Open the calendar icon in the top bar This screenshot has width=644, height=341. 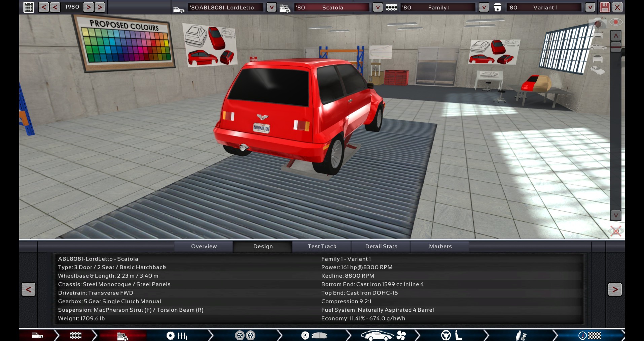tap(29, 7)
